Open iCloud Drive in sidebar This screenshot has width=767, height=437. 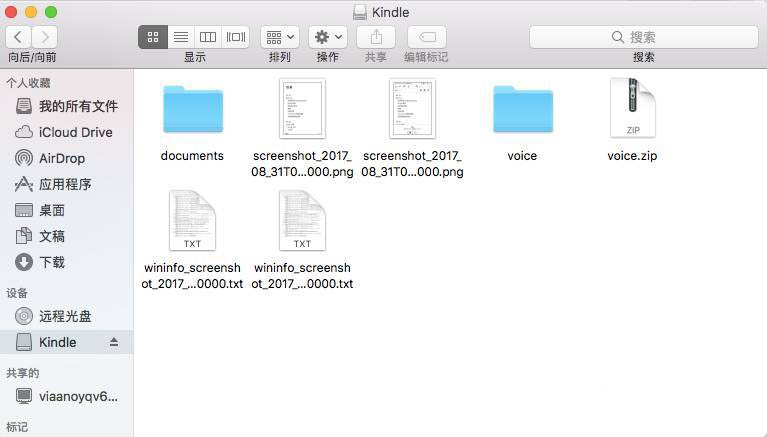75,132
